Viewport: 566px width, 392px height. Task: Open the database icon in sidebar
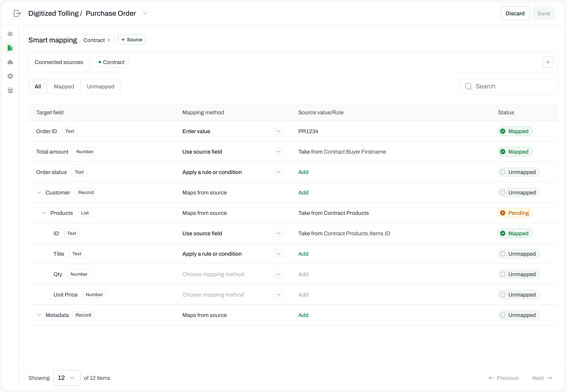pyautogui.click(x=10, y=90)
